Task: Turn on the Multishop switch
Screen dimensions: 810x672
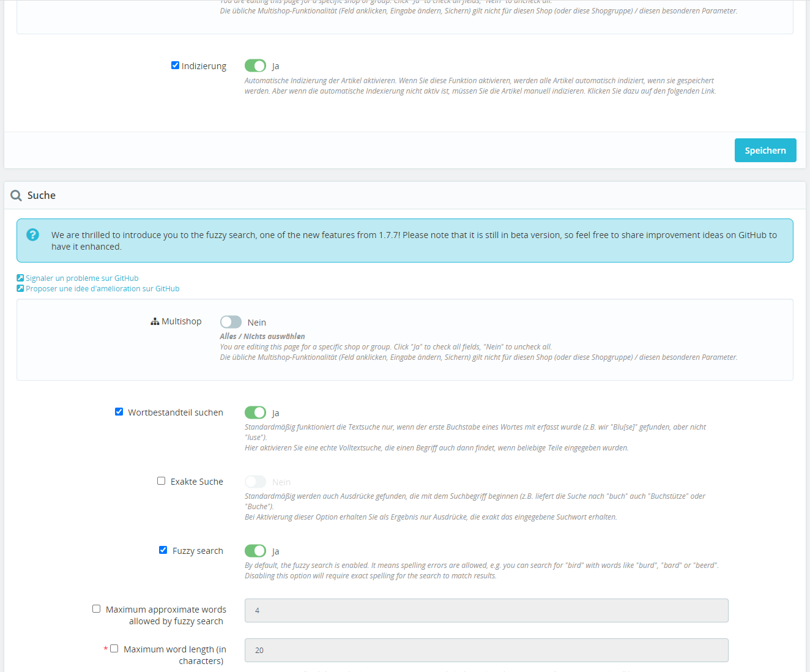Action: tap(231, 322)
